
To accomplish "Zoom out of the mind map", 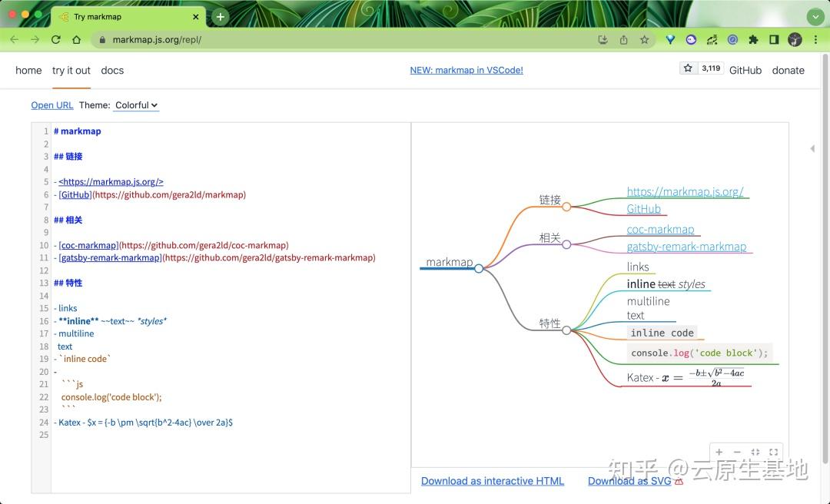I will click(x=735, y=452).
